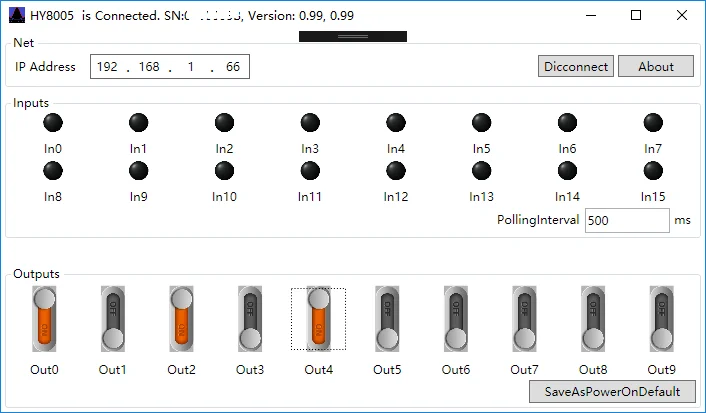Screen dimensions: 706x413
Task: Enable the Out7 output switch
Action: (x=525, y=319)
